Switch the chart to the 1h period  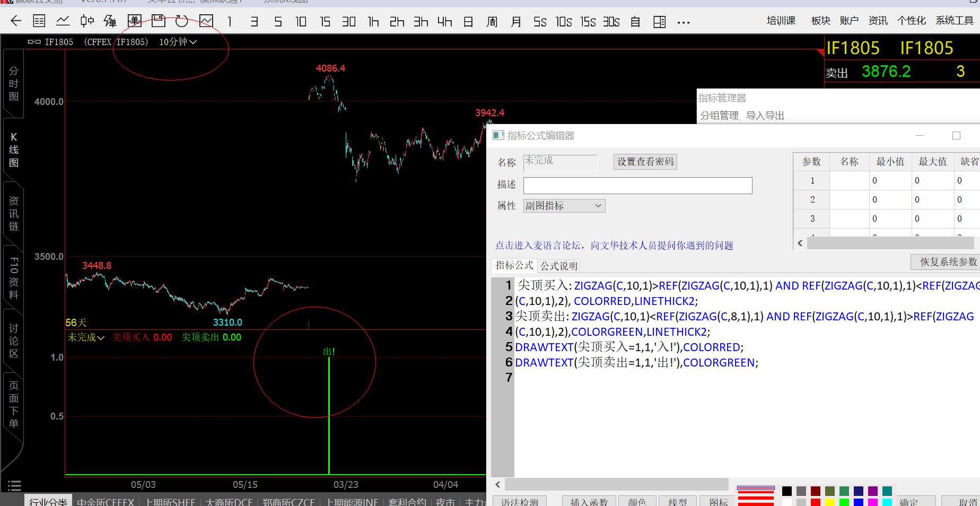pyautogui.click(x=373, y=22)
